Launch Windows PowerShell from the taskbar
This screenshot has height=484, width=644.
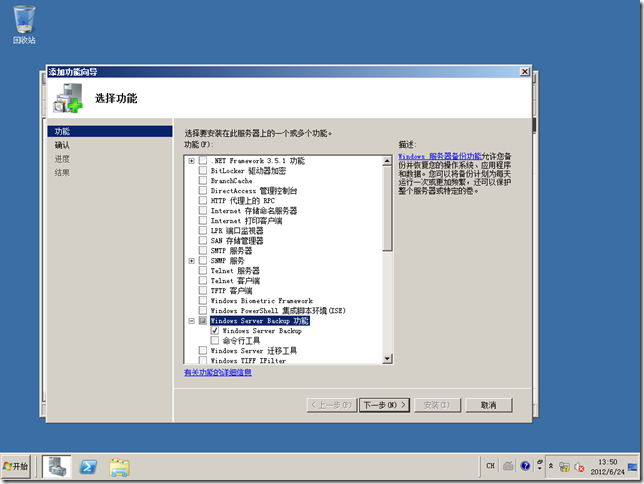(x=88, y=467)
